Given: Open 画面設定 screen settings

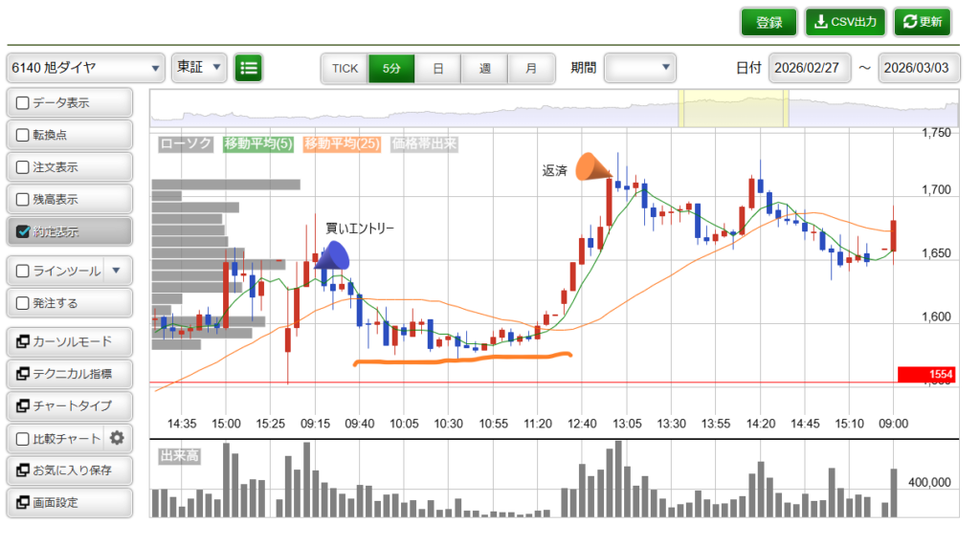Looking at the screenshot, I should click(x=69, y=502).
